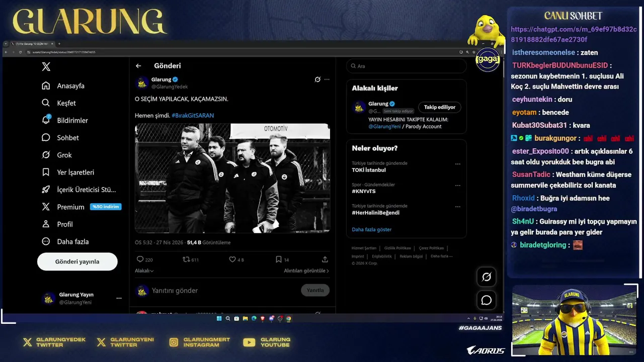Open the floating Grok button
Image resolution: width=644 pixels, height=362 pixels.
pos(487,277)
